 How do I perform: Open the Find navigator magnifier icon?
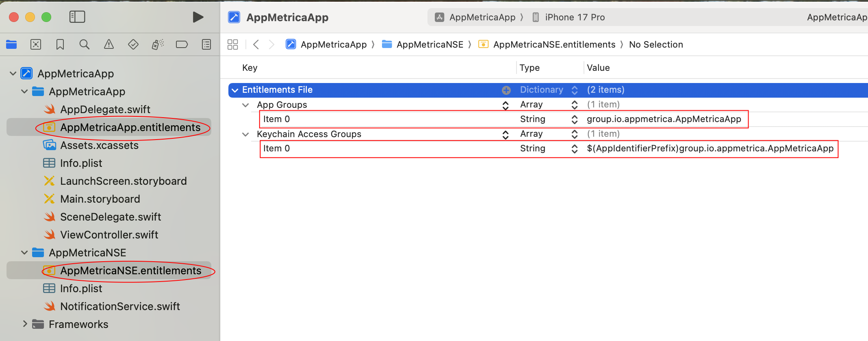click(85, 44)
